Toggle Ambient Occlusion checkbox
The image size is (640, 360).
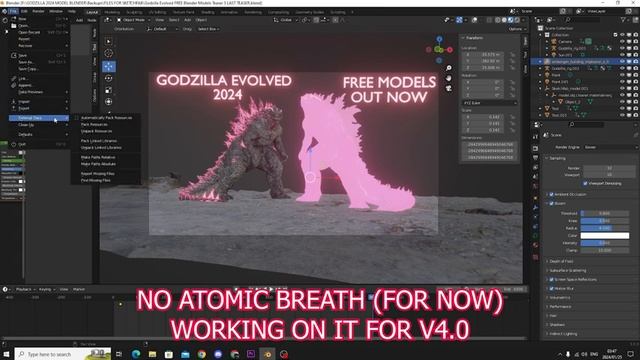551,194
